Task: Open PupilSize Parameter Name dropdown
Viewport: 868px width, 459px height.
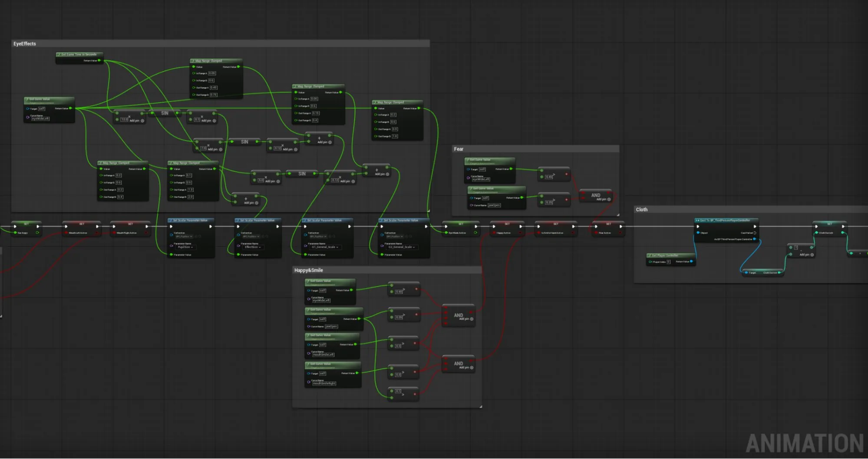Action: coord(185,247)
